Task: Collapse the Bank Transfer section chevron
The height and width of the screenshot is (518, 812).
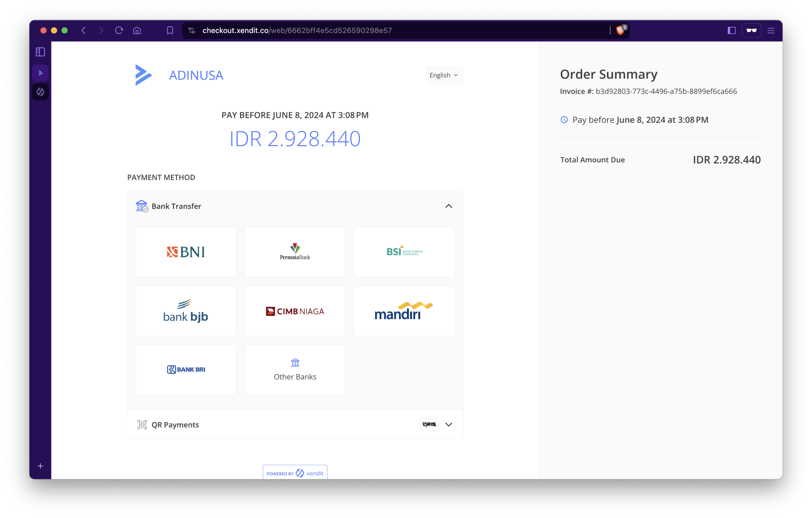Action: coord(449,206)
